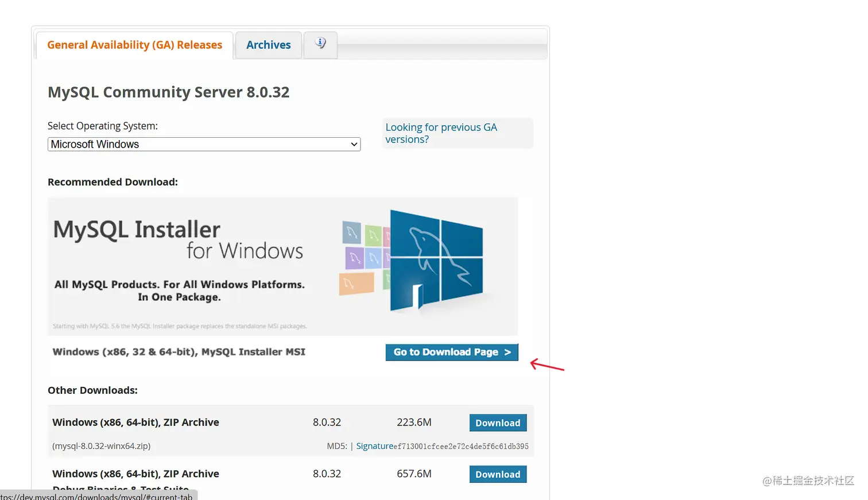The image size is (868, 500).
Task: Expand the Select Operating System dropdown
Action: pyautogui.click(x=204, y=145)
